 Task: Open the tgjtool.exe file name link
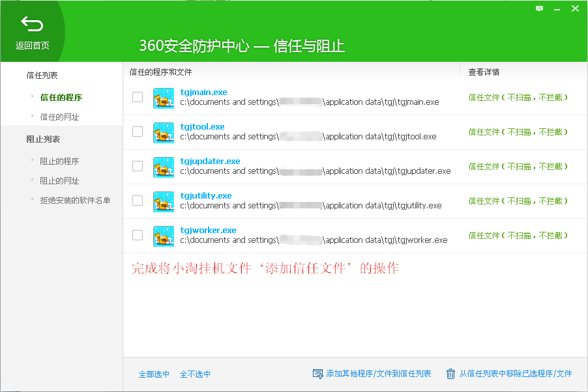[203, 127]
